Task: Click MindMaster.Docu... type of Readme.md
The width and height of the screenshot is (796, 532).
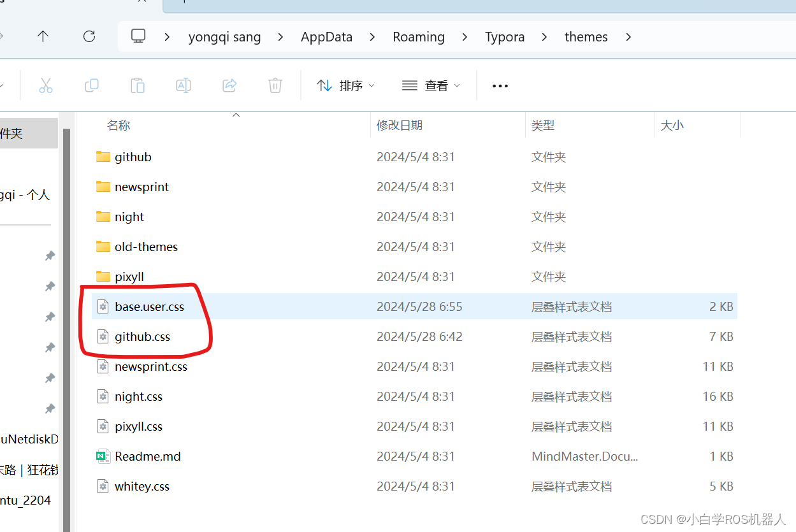Action: 584,456
